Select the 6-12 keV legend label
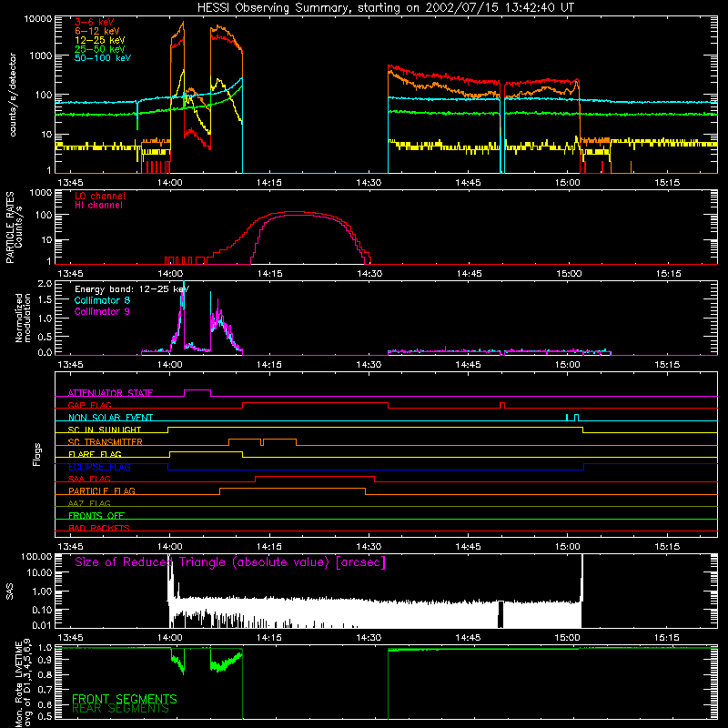 point(97,31)
